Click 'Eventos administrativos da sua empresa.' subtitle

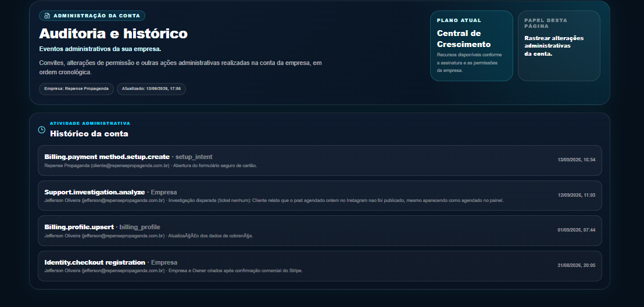tap(100, 49)
